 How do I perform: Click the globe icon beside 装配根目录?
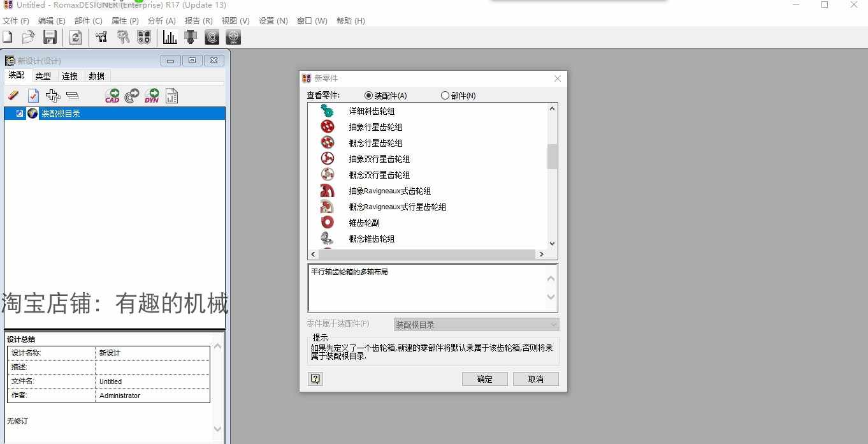click(33, 114)
